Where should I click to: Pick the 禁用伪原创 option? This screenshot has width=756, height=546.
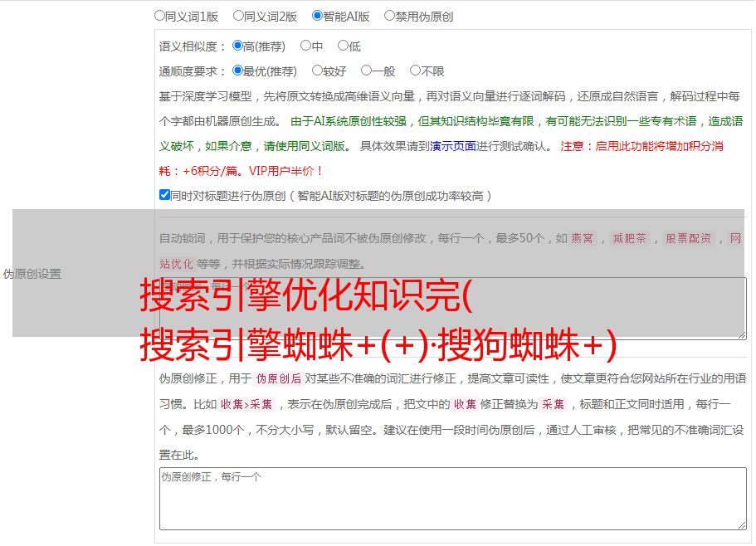pyautogui.click(x=389, y=16)
